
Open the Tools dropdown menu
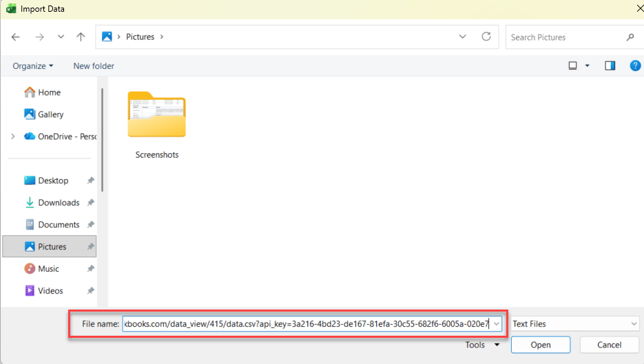(x=482, y=345)
